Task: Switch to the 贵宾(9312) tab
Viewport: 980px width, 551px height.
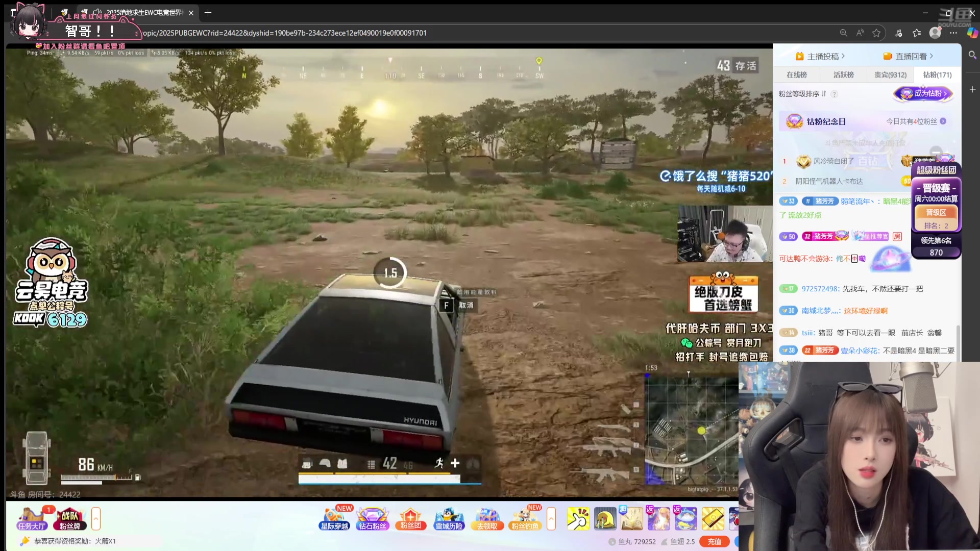Action: tap(890, 74)
